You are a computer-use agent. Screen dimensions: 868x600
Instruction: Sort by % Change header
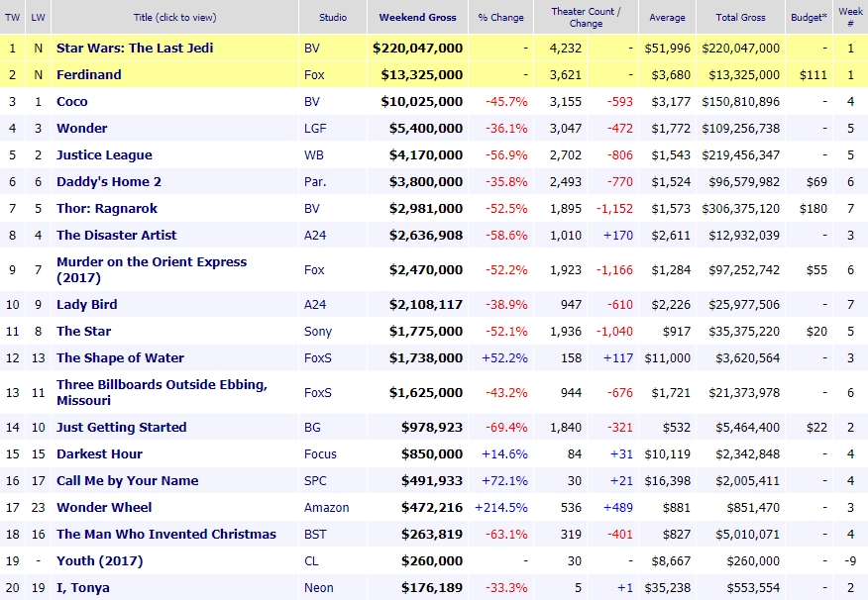[501, 17]
